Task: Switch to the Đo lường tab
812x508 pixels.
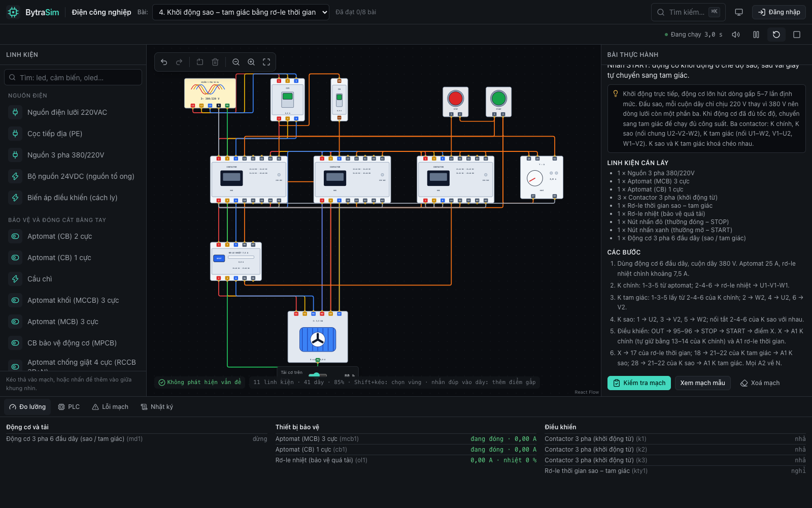Action: [27, 407]
